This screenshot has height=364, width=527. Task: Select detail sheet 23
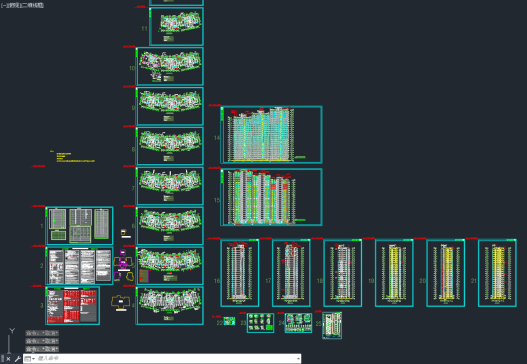coord(260,323)
